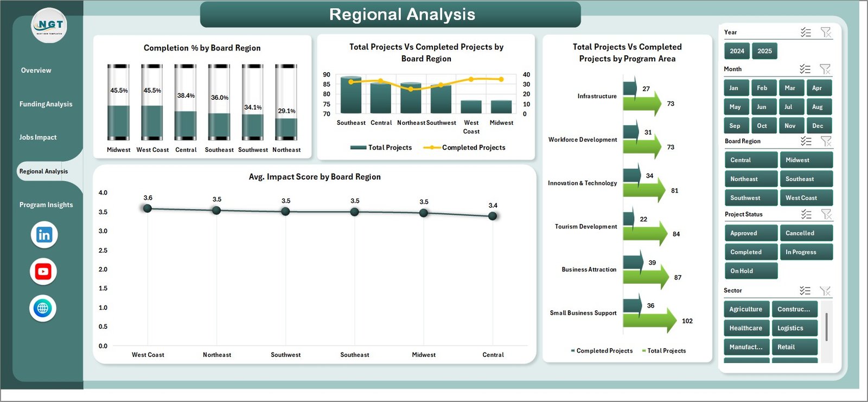The height and width of the screenshot is (402, 868).
Task: Filter Sector by Healthcare
Action: 746,328
